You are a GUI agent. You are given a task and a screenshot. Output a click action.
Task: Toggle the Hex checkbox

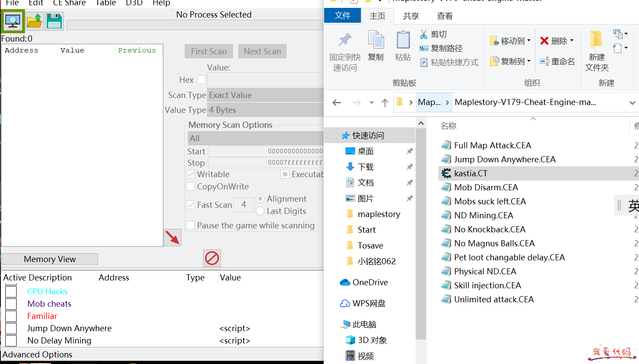tap(201, 80)
